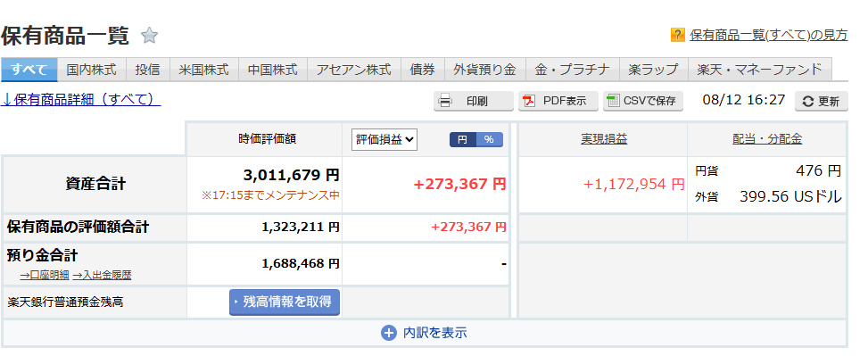Click the 実現損益 column header link
Viewport: 868px width, 356px height.
pyautogui.click(x=604, y=139)
